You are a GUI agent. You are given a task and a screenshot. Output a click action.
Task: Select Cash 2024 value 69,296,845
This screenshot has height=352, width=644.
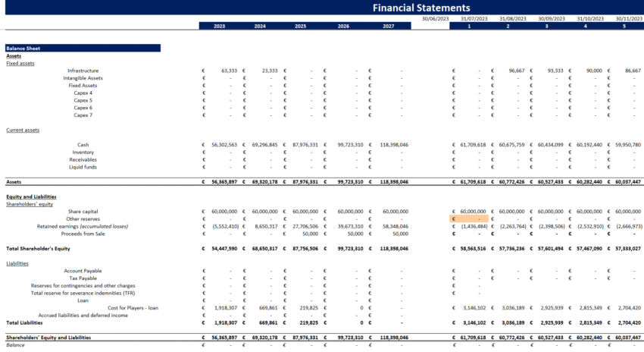coord(265,145)
